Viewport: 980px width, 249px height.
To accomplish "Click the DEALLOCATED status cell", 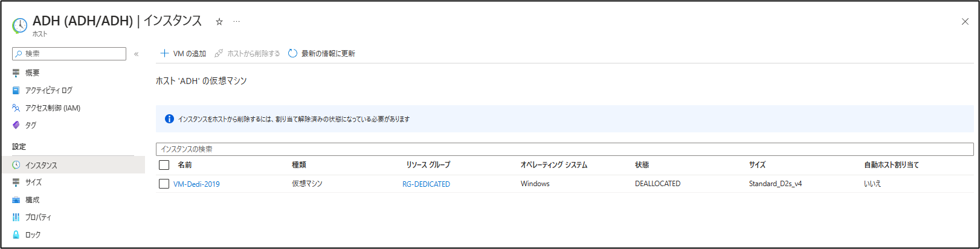I will point(657,184).
